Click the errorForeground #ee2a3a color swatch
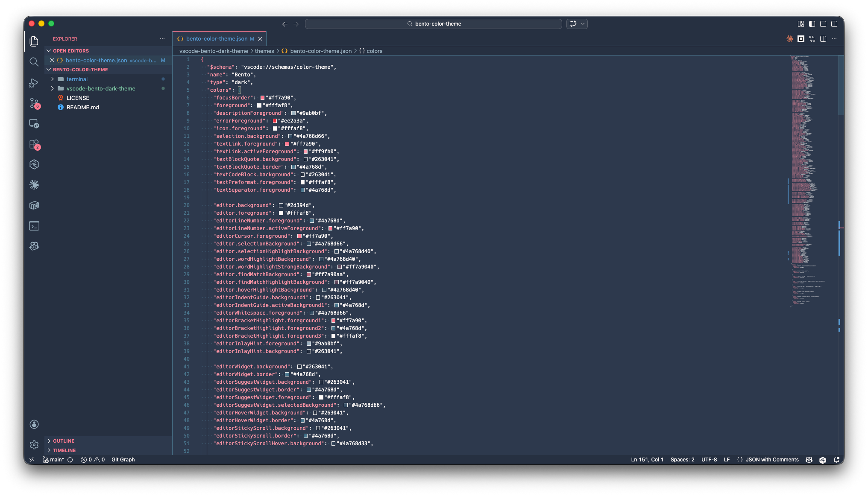The height and width of the screenshot is (496, 868). (275, 121)
